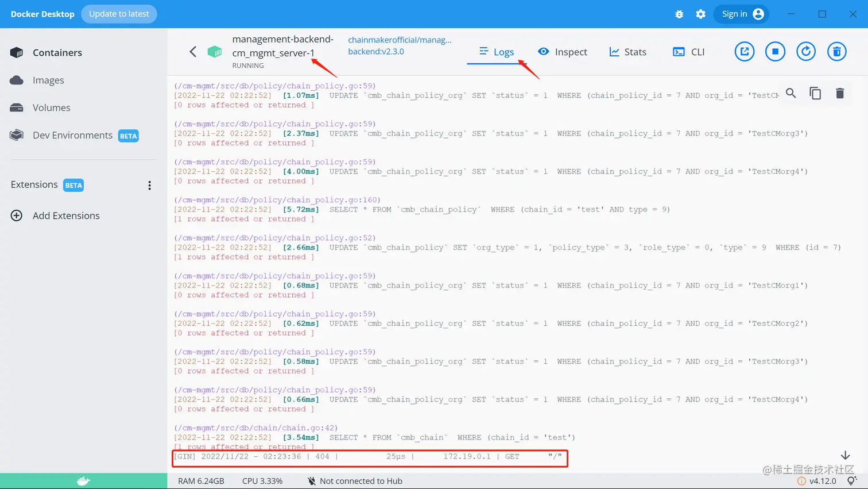Go back with the left chevron arrow
The height and width of the screenshot is (489, 868).
(193, 52)
